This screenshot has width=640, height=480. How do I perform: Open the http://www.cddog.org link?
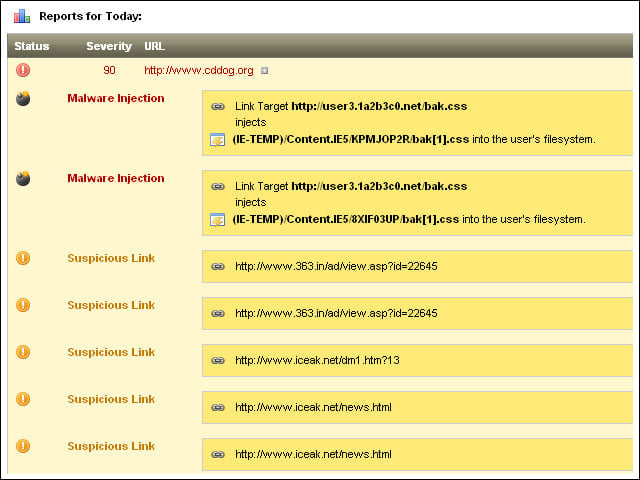[199, 70]
